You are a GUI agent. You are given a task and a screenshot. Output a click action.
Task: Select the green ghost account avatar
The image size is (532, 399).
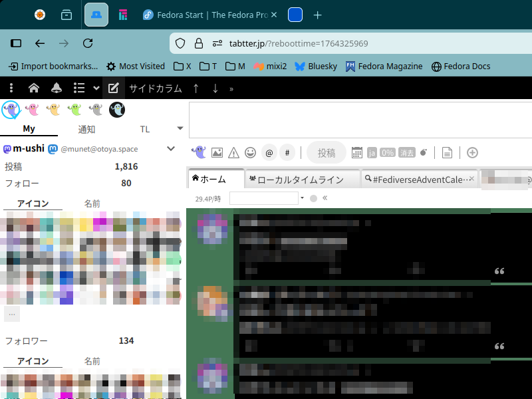(x=74, y=110)
